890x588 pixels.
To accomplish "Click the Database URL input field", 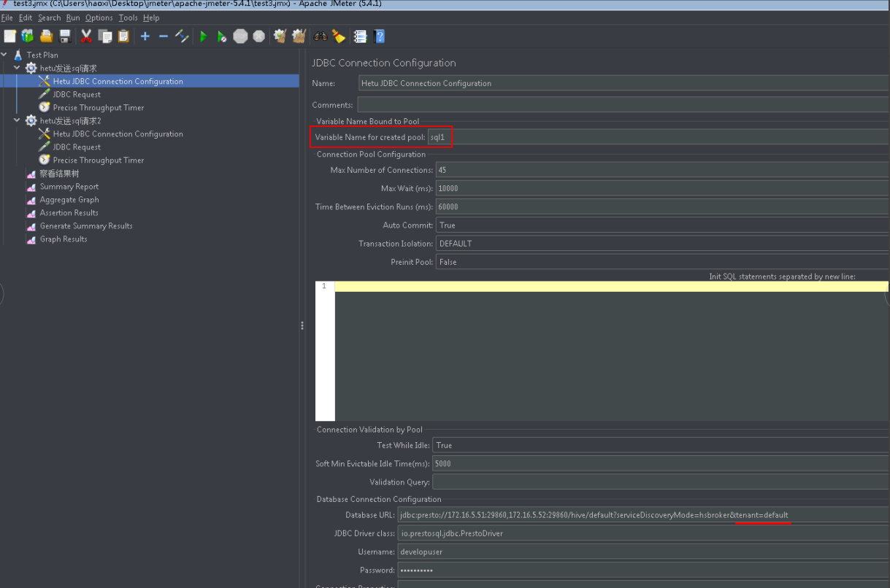I will (643, 515).
